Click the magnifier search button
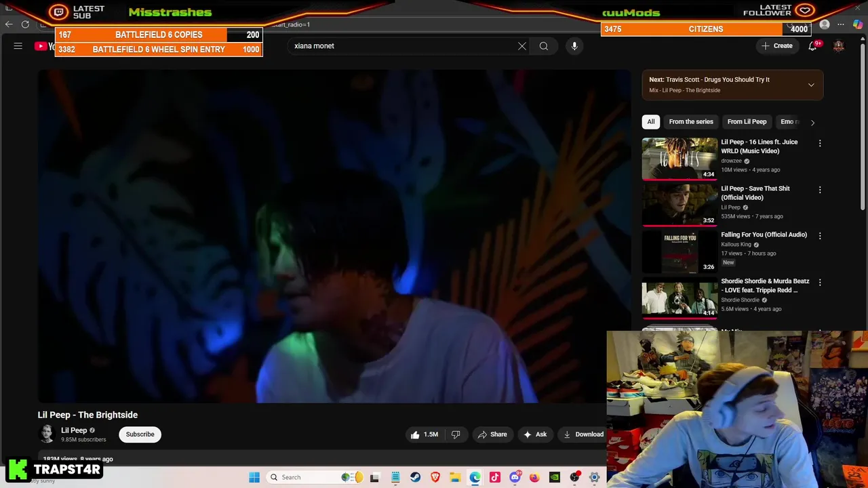Image resolution: width=868 pixels, height=488 pixels. click(544, 46)
